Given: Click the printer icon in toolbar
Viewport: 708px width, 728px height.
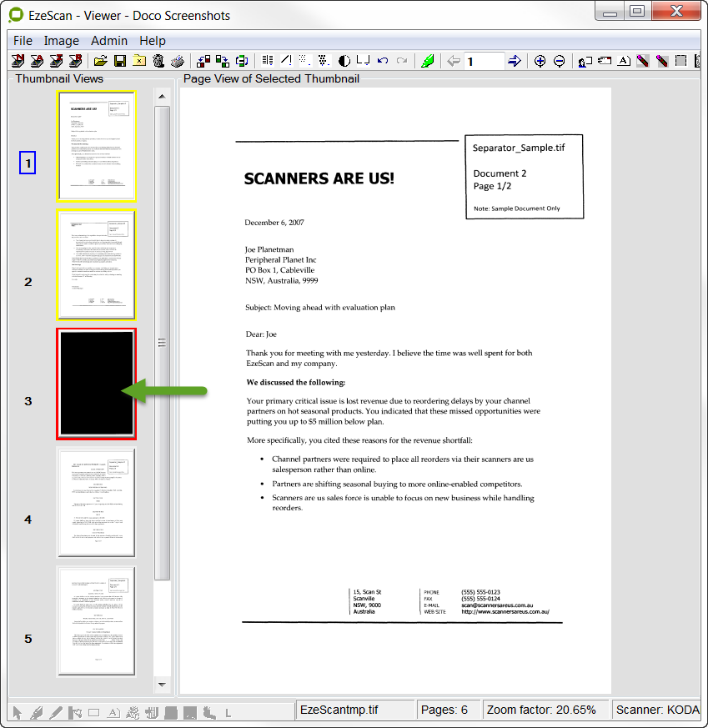Looking at the screenshot, I should tap(177, 61).
